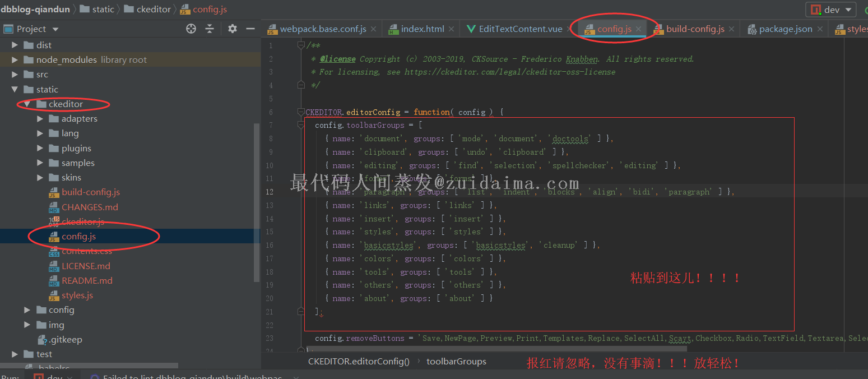
Task: Select contents.css in project tree
Action: [x=87, y=251]
